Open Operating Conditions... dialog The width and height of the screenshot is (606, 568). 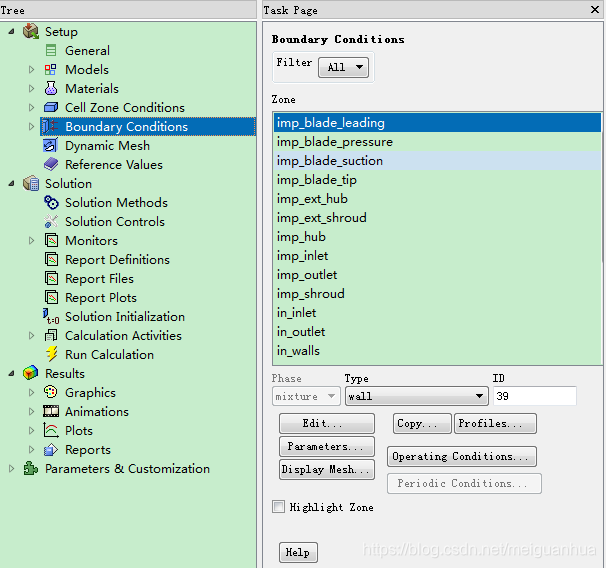tap(462, 457)
